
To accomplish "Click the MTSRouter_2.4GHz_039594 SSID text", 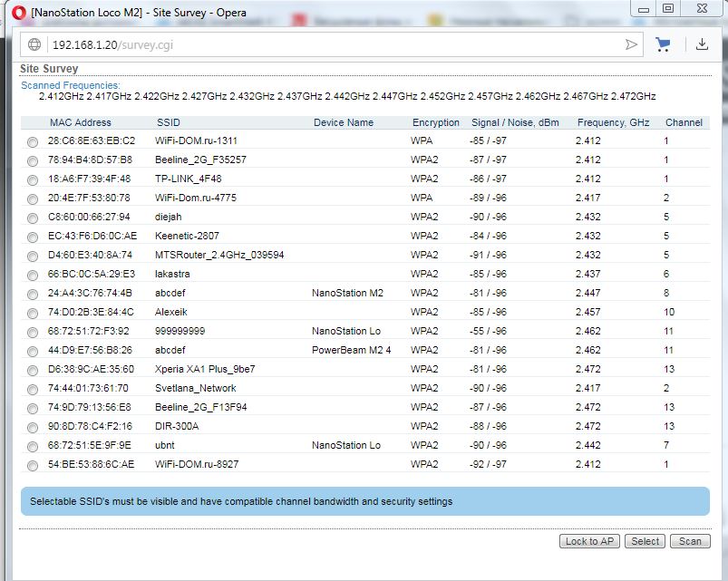I will pos(219,255).
